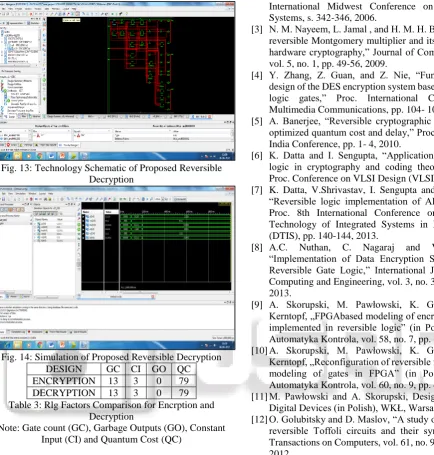Select the waveform configuration tab in Fig. 14
The height and width of the screenshot is (455, 434).
pyautogui.click(x=116, y=296)
